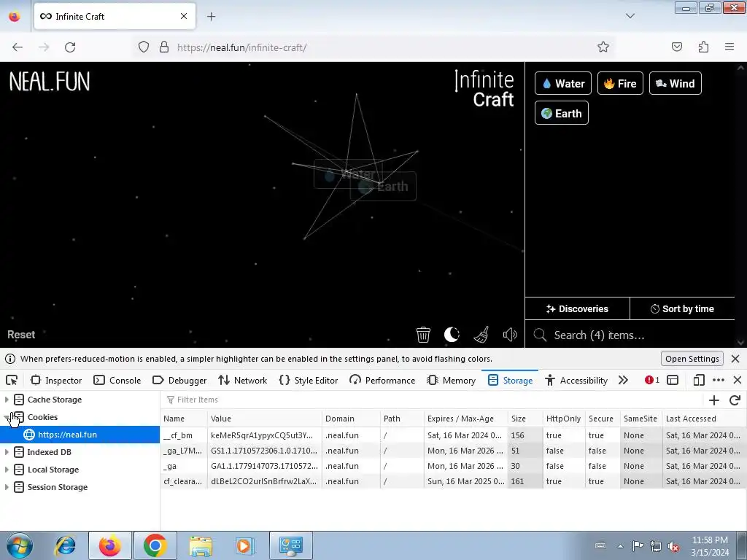Dismiss the reduced-motion notification
This screenshot has height=560, width=747.
(735, 359)
